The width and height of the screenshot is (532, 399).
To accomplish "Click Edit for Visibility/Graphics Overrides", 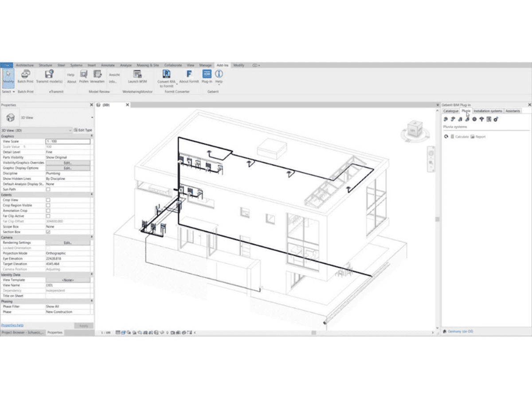I will click(x=67, y=163).
